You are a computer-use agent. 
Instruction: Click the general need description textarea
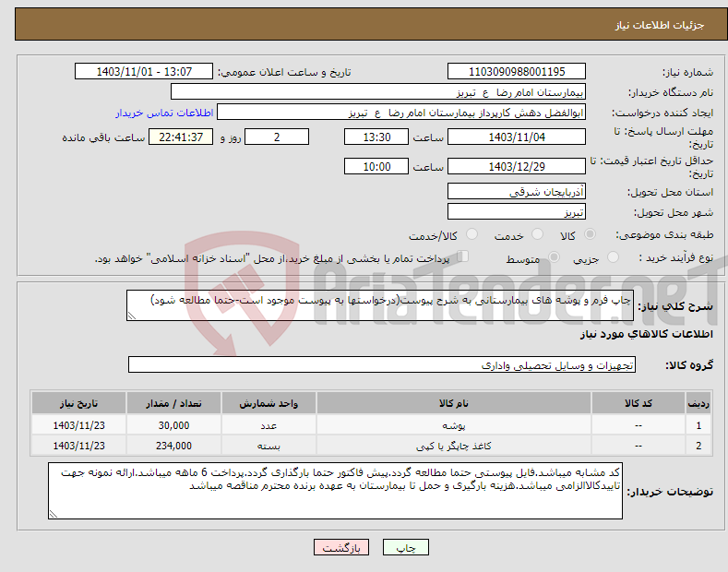tap(380, 305)
